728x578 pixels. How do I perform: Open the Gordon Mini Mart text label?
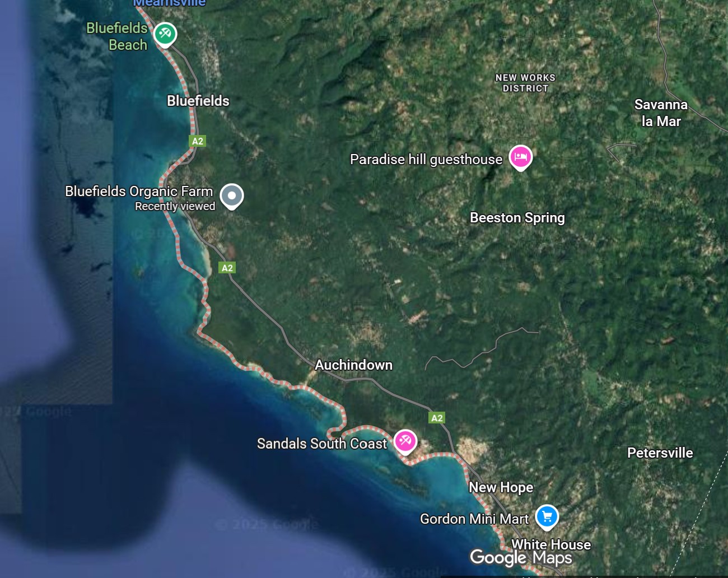474,519
